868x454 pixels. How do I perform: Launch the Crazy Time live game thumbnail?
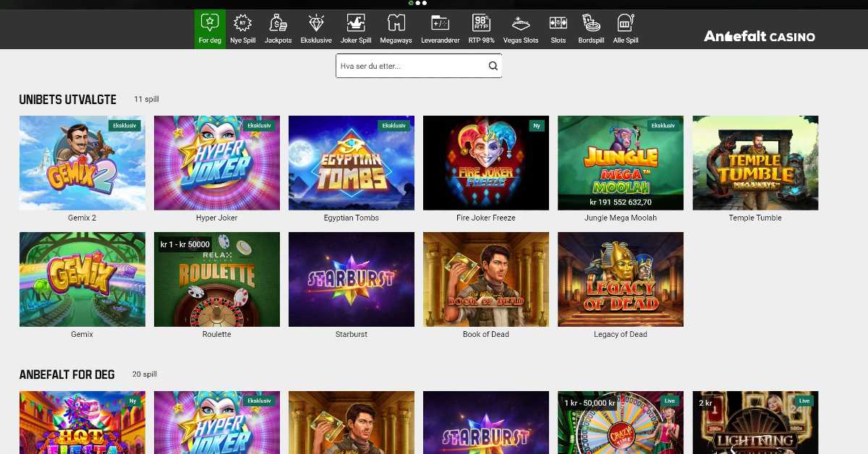coord(621,423)
